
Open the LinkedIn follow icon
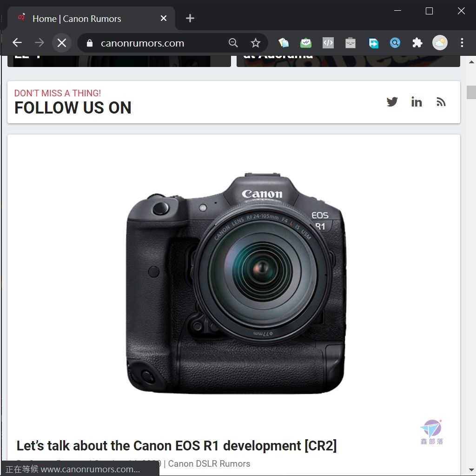coord(416,102)
